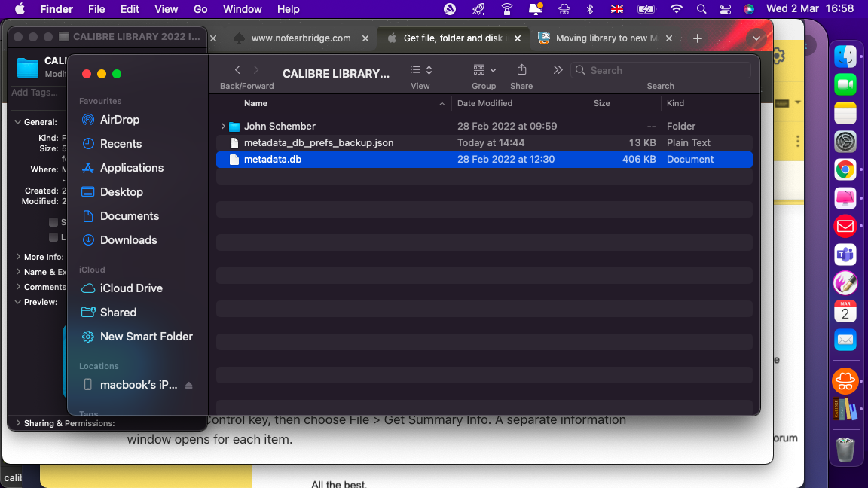Screen dimensions: 868x488
Task: Select the John Schember folder
Action: tap(484, 127)
